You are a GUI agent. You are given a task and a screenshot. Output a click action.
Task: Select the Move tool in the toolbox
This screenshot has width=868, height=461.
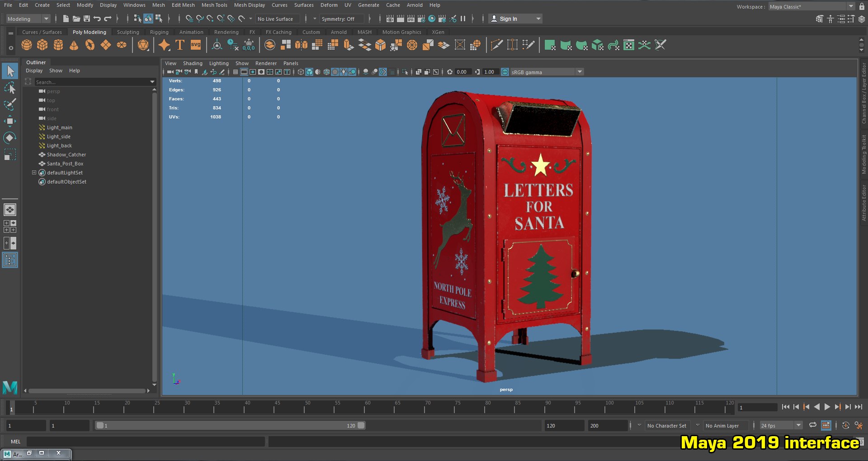[10, 121]
